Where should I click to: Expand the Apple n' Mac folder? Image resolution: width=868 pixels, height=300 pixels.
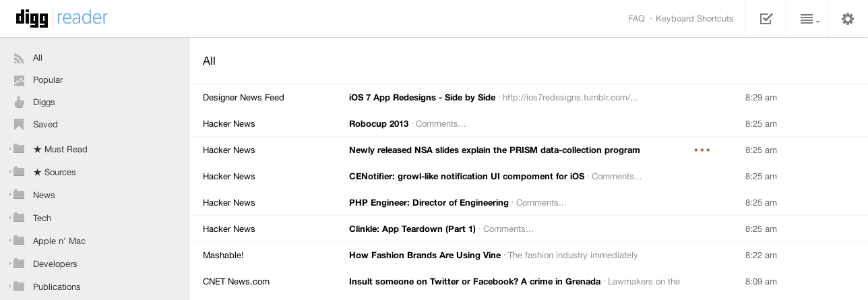click(x=11, y=241)
